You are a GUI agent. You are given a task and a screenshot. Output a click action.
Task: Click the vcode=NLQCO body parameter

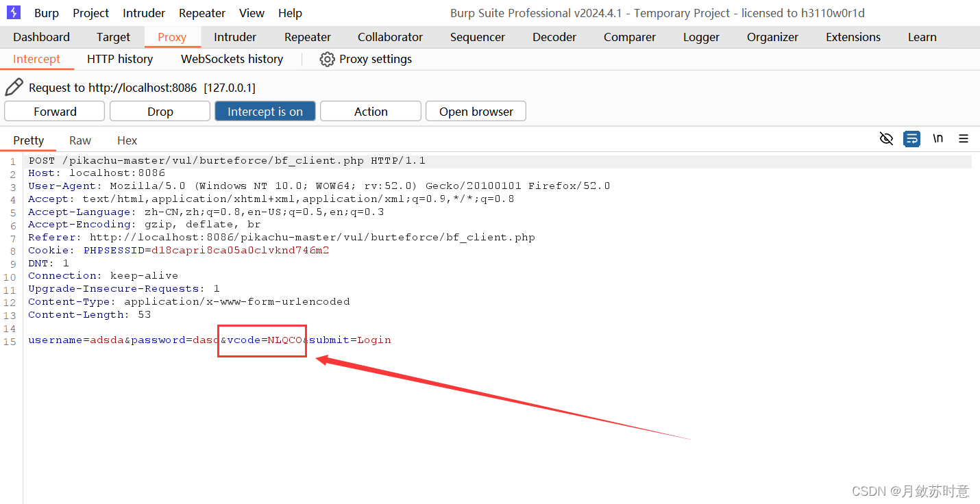[265, 340]
